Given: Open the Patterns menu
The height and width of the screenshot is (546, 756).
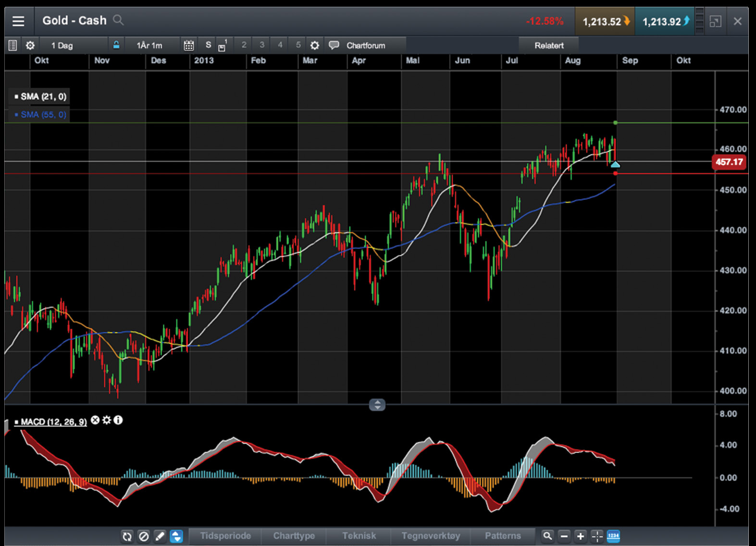Looking at the screenshot, I should click(503, 535).
